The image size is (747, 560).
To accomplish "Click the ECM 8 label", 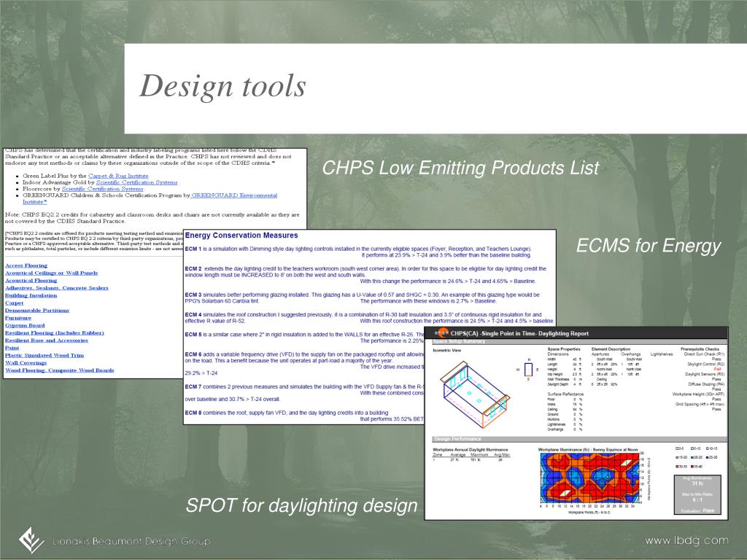I will coord(193,413).
